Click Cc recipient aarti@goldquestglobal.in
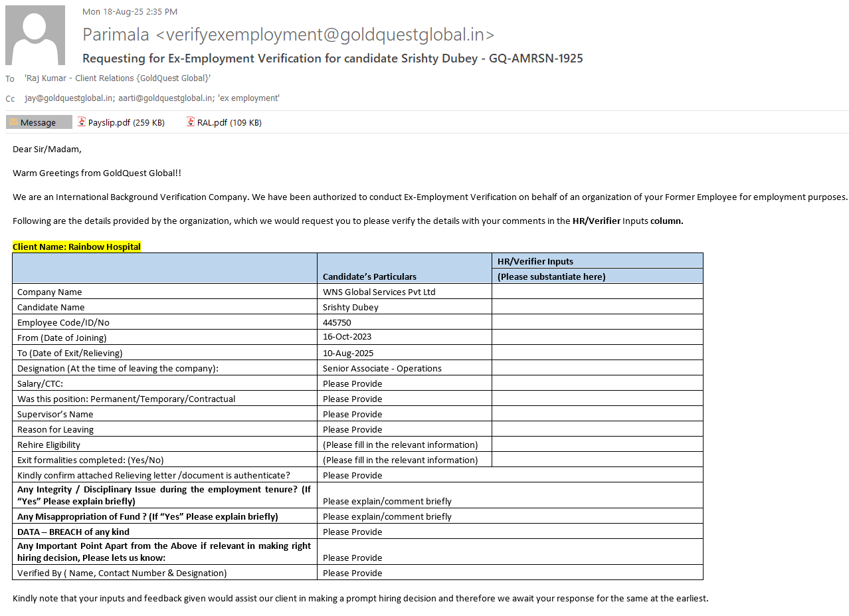849x616 pixels. pyautogui.click(x=165, y=98)
